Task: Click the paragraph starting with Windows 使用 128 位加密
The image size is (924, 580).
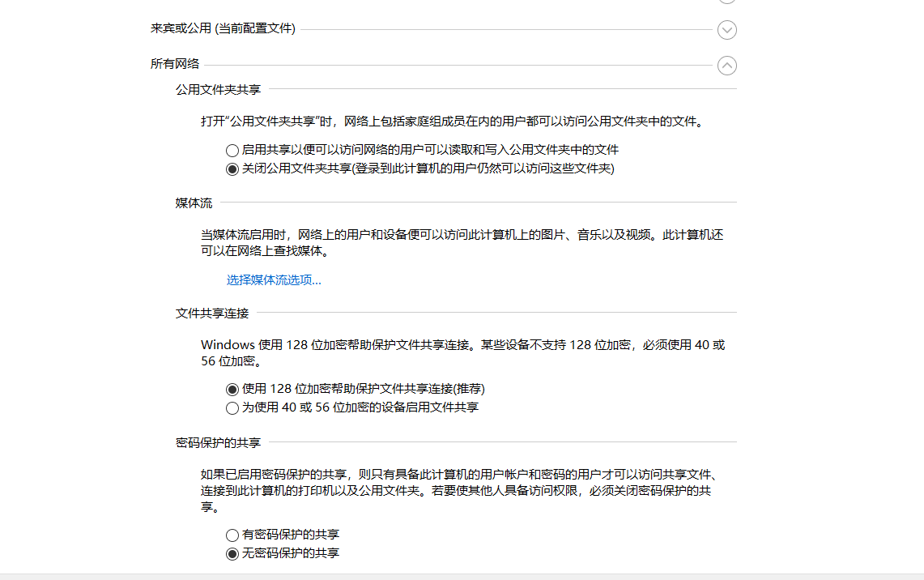Action: [x=463, y=353]
